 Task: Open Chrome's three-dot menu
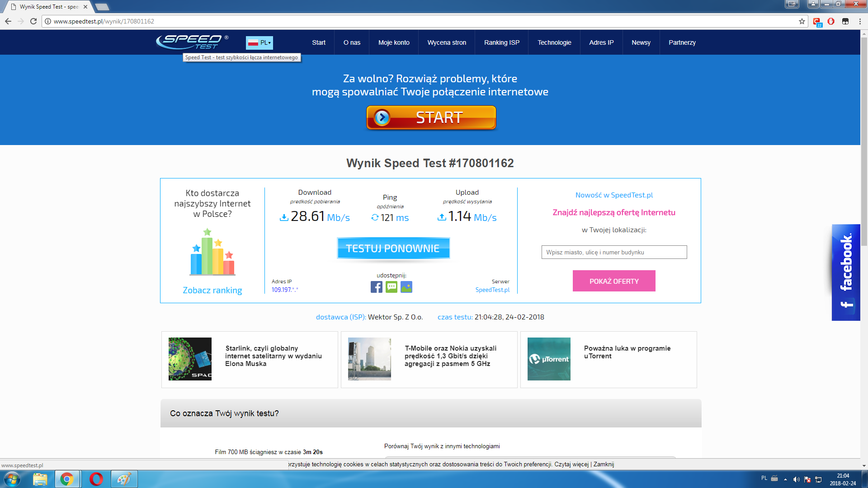click(x=860, y=21)
